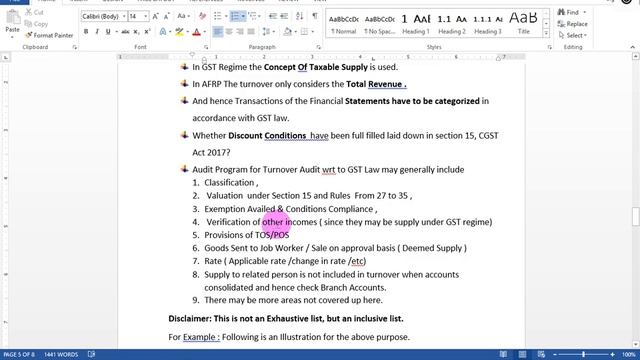Center align the text

(x=229, y=32)
